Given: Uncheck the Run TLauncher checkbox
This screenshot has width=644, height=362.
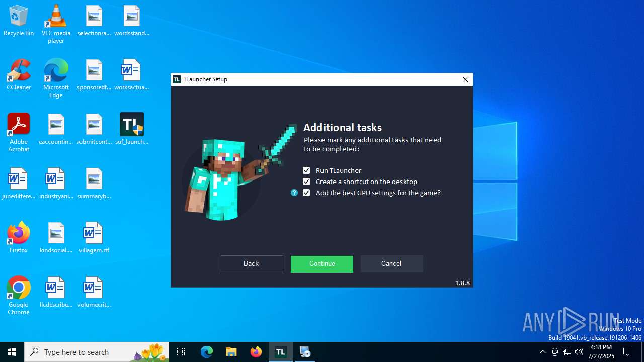Looking at the screenshot, I should pos(306,170).
